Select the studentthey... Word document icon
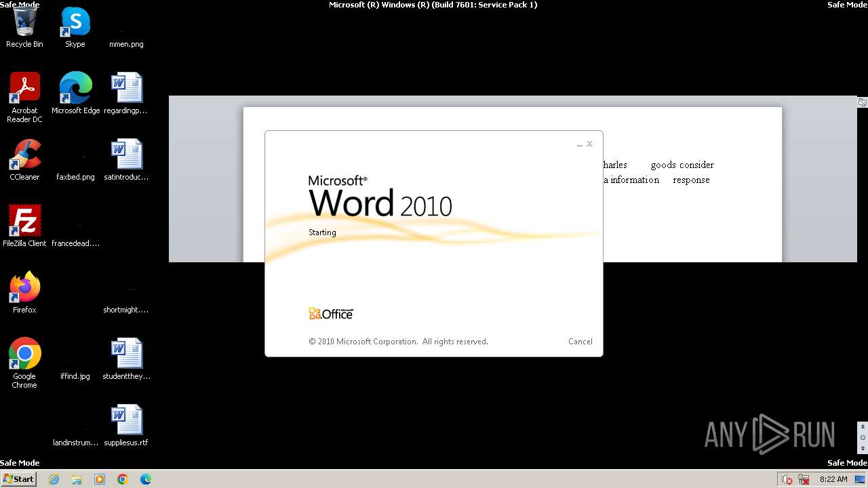868x488 pixels. pyautogui.click(x=126, y=359)
